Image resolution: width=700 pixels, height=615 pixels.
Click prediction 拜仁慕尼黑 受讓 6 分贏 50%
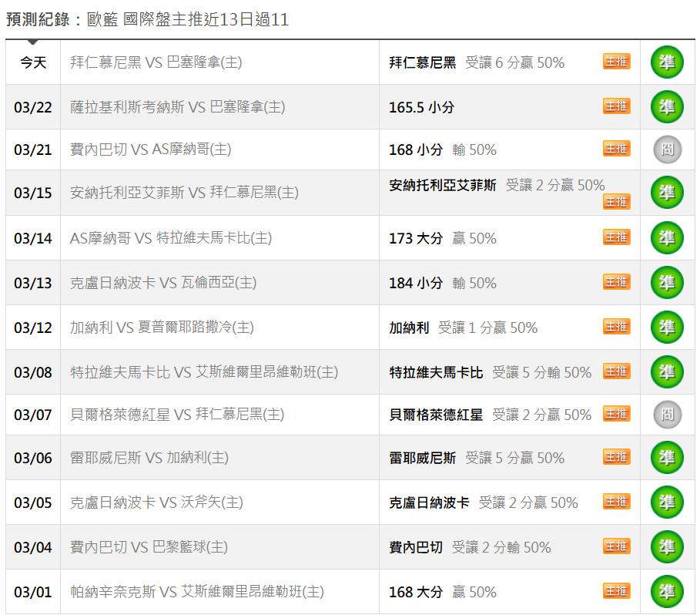click(477, 62)
